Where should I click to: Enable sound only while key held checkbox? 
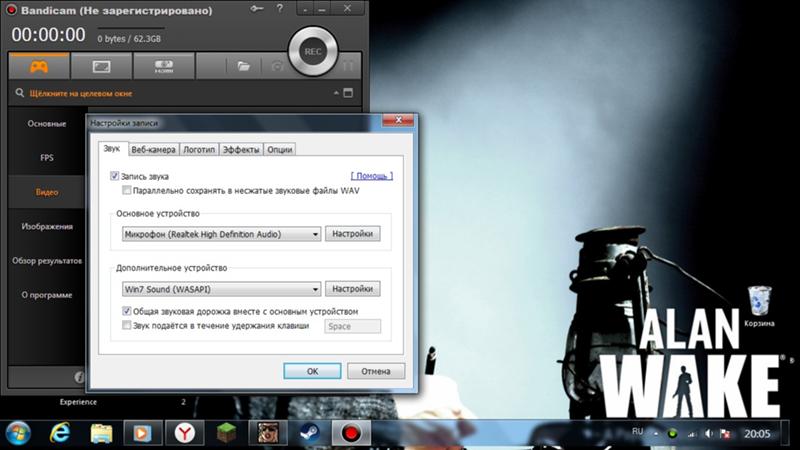[x=127, y=325]
